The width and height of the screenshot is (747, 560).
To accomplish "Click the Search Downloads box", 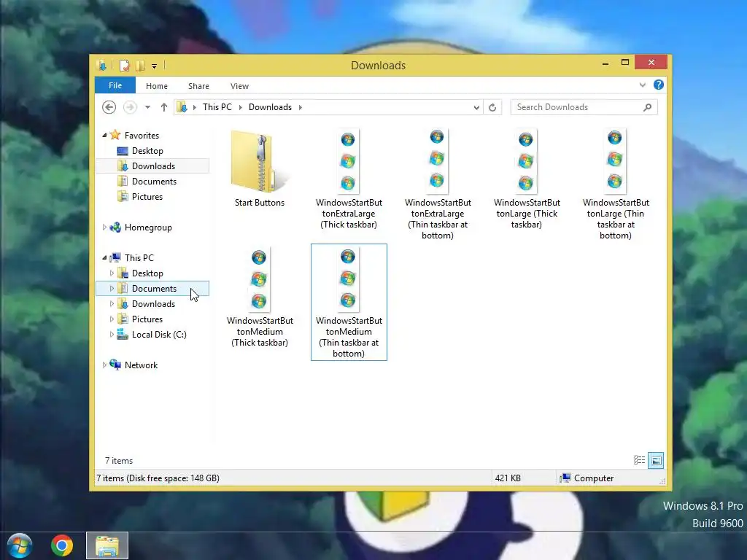I will 584,107.
